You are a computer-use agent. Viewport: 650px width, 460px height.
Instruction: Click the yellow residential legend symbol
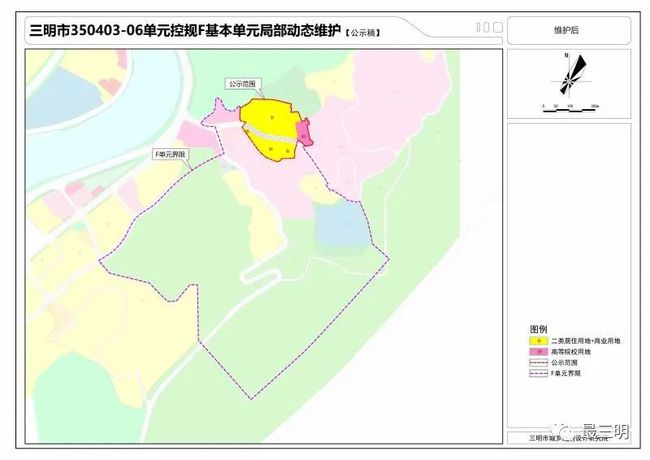pos(540,341)
